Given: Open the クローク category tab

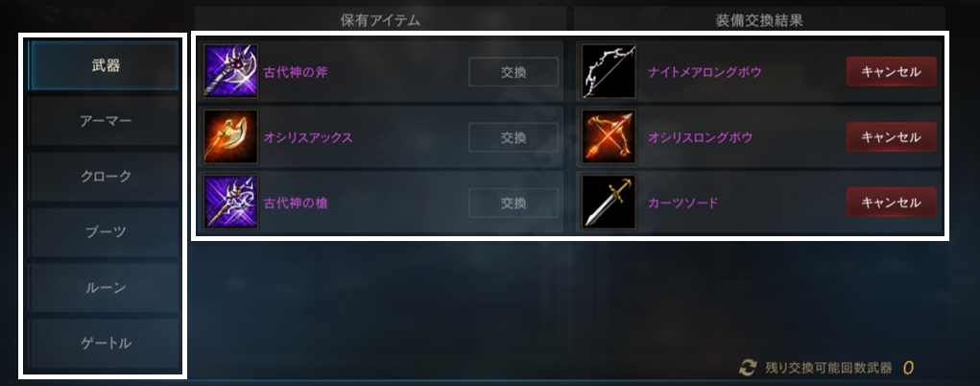Looking at the screenshot, I should tap(105, 177).
